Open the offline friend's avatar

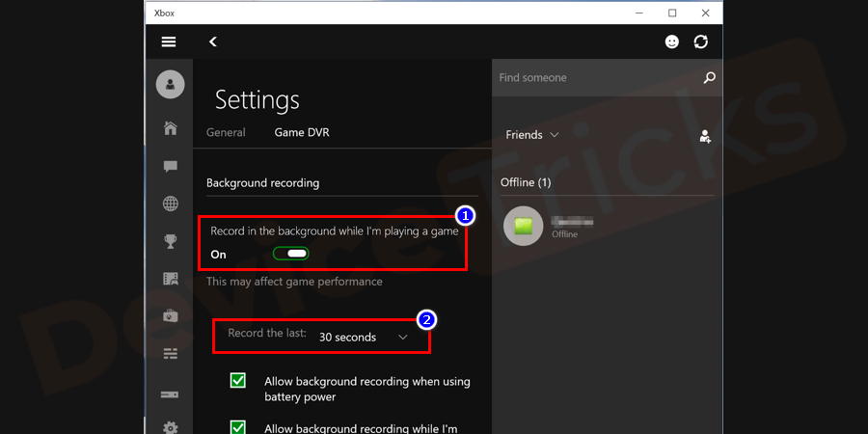point(523,226)
